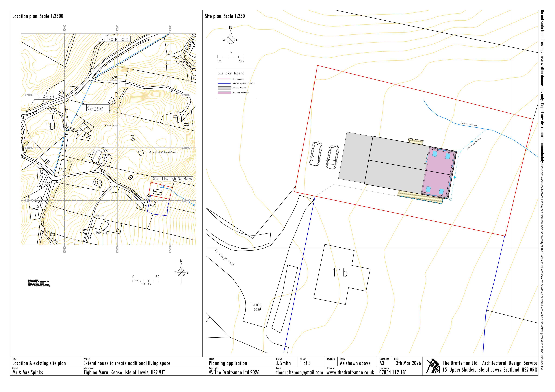Image resolution: width=555 pixels, height=392 pixels.
Task: Click the 'Turning point' label
Action: click(x=257, y=307)
